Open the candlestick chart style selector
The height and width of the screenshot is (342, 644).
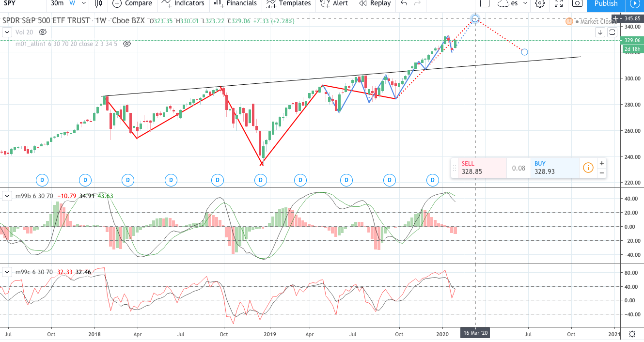point(99,3)
